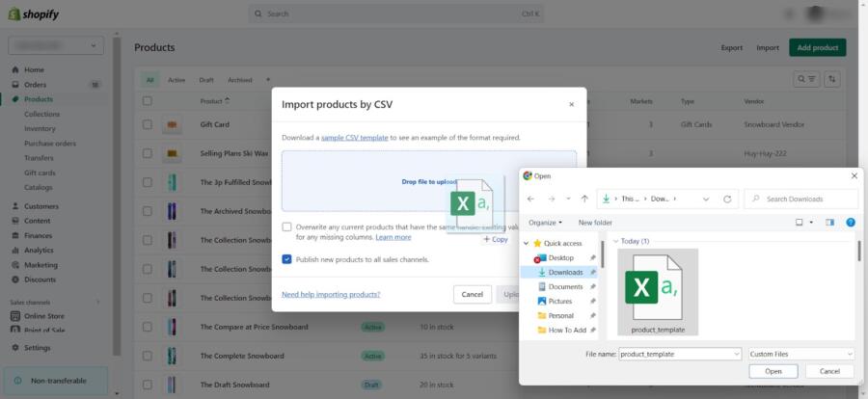Click help icon in Open dialog

[851, 223]
